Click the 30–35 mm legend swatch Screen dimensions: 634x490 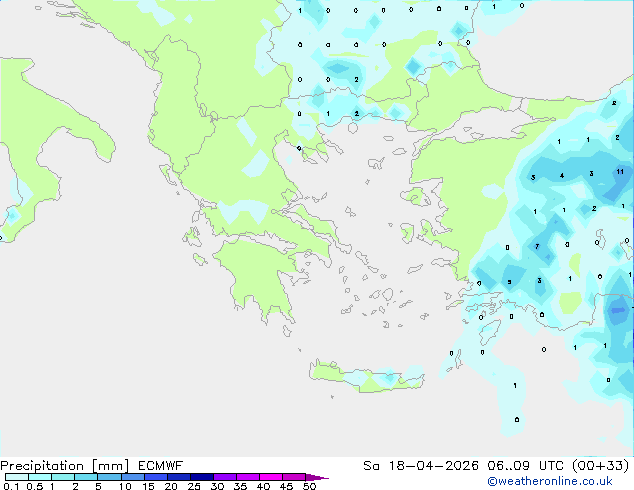point(224,477)
